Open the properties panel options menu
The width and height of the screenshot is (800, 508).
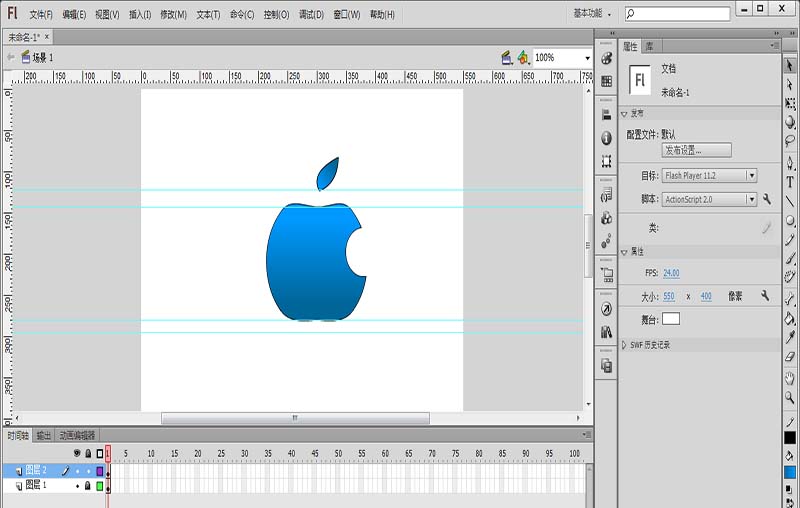[774, 45]
